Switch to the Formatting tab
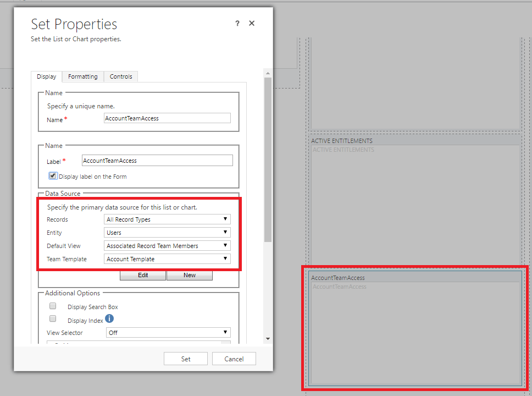Screen dimensions: 532x396 (83, 76)
